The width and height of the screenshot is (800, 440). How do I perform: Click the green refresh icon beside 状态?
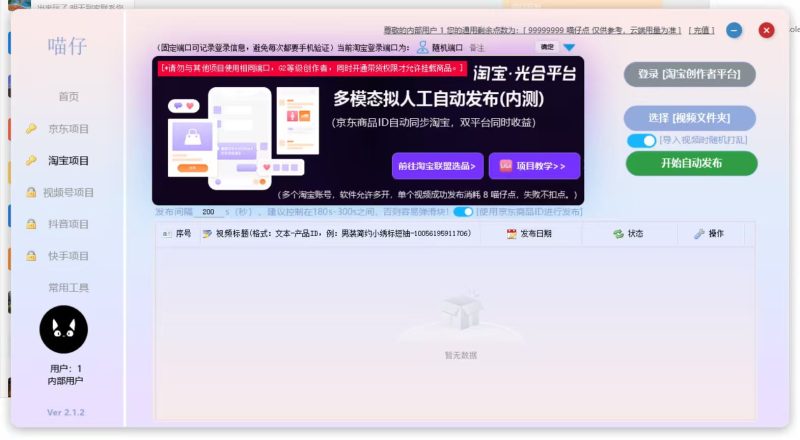click(x=618, y=234)
